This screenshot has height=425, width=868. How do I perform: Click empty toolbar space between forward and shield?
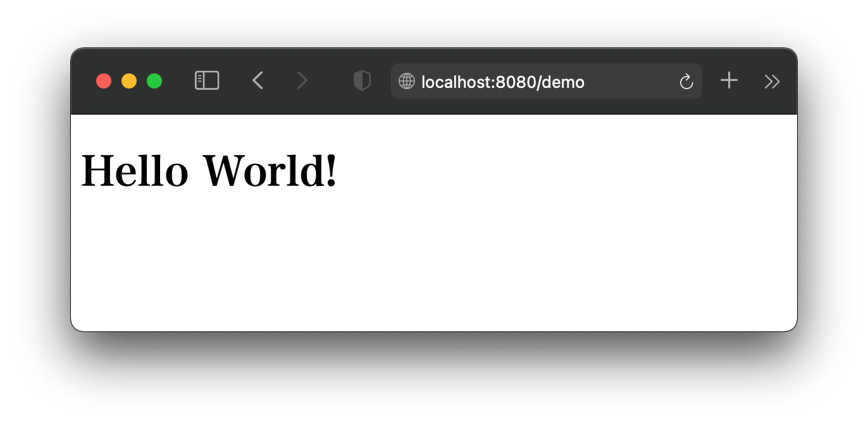pos(331,81)
